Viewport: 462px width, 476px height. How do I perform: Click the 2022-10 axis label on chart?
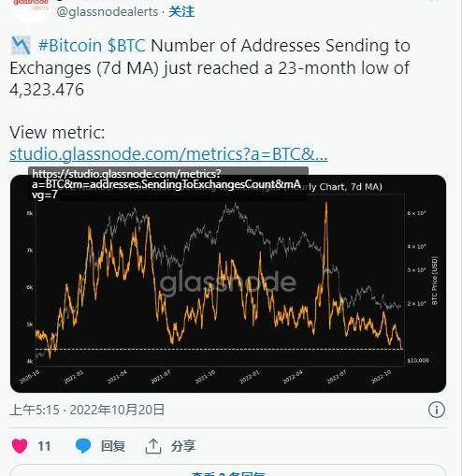point(381,376)
